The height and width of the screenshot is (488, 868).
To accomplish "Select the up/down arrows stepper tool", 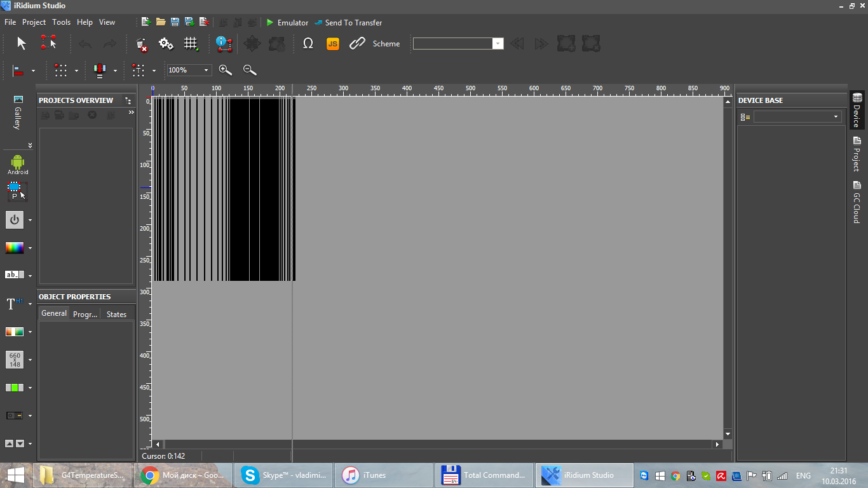I will [x=15, y=444].
